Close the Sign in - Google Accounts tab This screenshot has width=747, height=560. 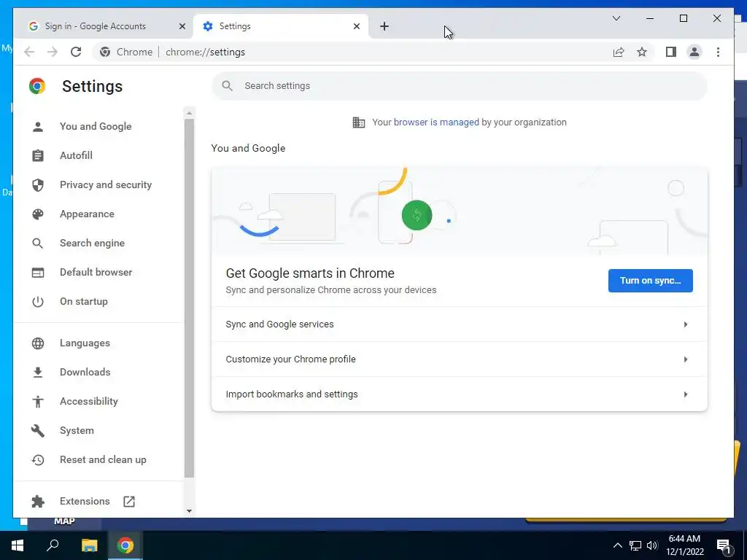pyautogui.click(x=182, y=27)
